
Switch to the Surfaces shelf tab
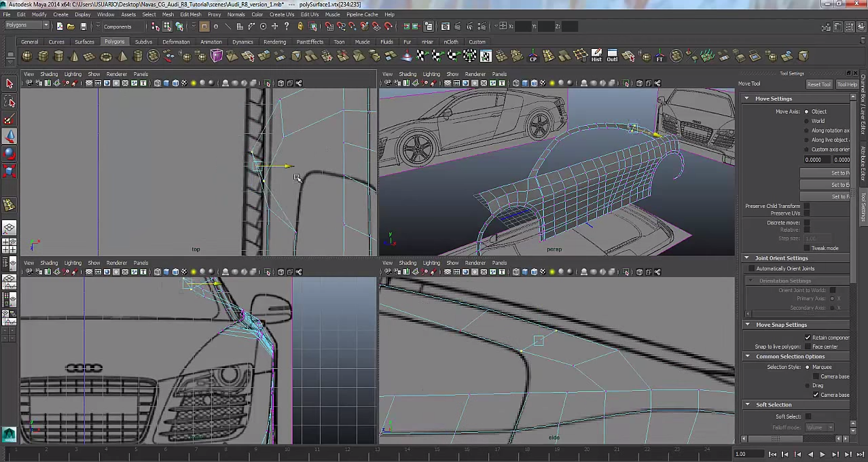[84, 42]
